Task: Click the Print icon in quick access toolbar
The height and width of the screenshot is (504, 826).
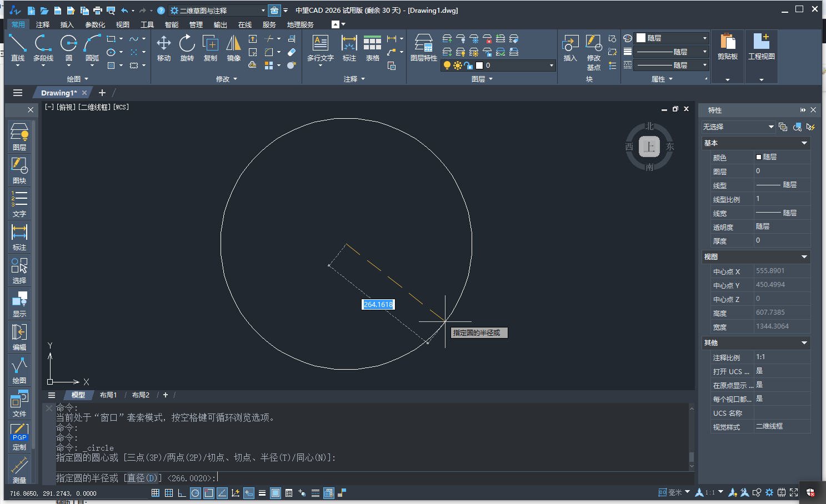Action: [98, 11]
